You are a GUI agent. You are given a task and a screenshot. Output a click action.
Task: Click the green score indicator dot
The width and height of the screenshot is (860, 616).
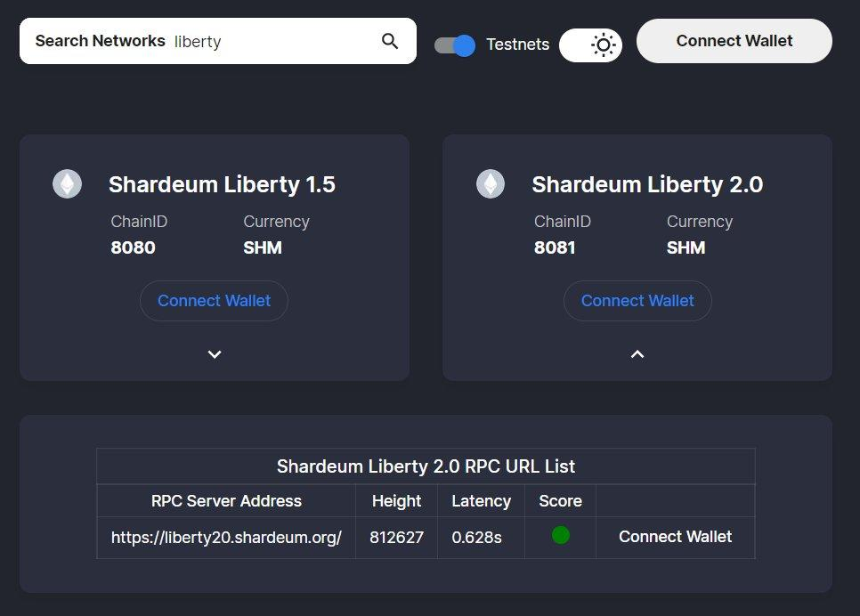[x=561, y=535]
